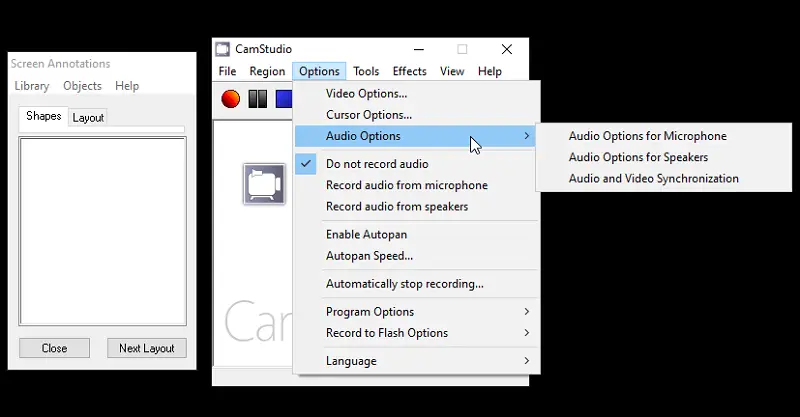Toggle the Do not record audio option

(x=416, y=164)
